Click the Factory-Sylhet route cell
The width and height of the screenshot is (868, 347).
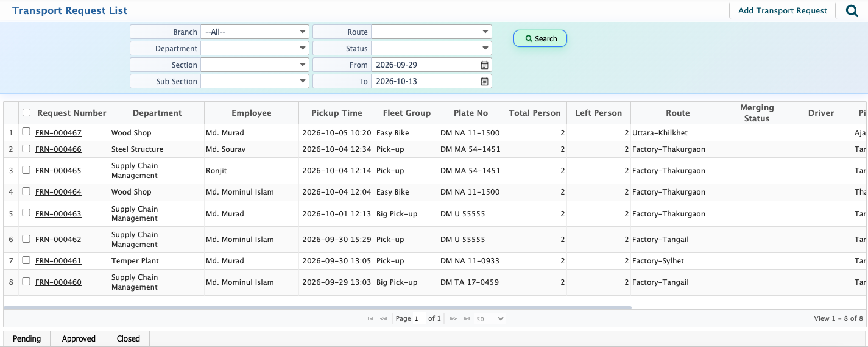pyautogui.click(x=678, y=260)
